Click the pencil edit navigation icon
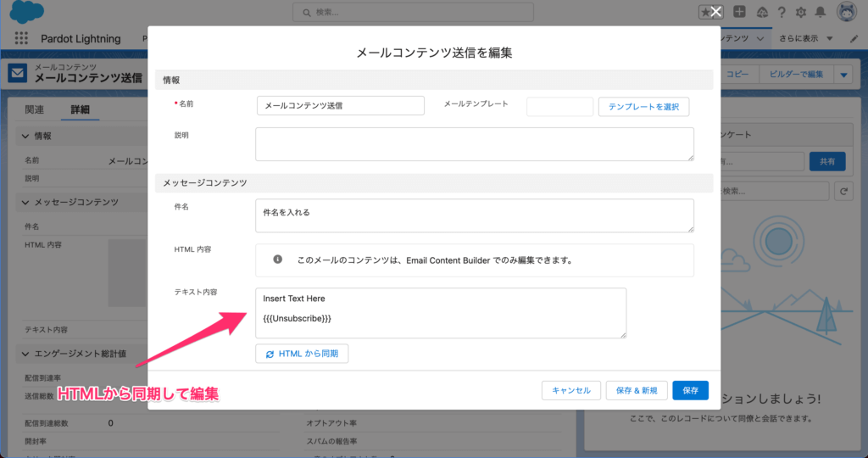Viewport: 868px width, 458px height. point(854,39)
